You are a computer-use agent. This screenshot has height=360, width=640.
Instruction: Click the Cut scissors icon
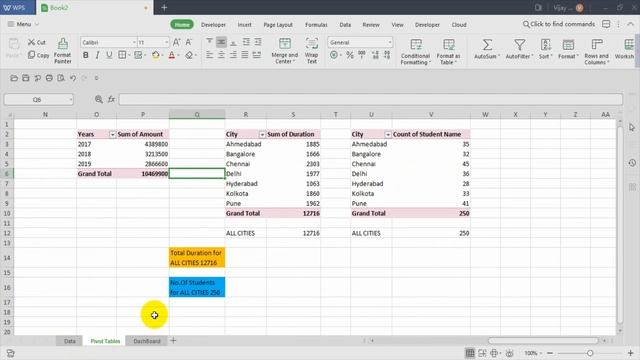pos(31,42)
